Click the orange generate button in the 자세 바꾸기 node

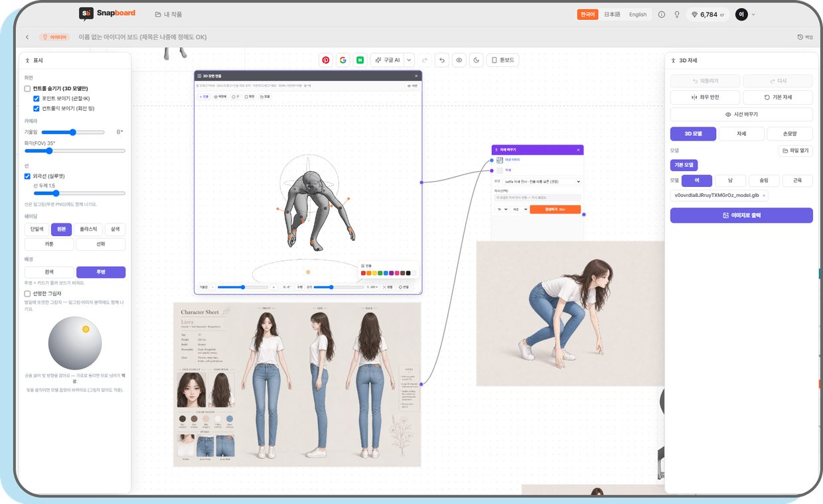pos(555,210)
